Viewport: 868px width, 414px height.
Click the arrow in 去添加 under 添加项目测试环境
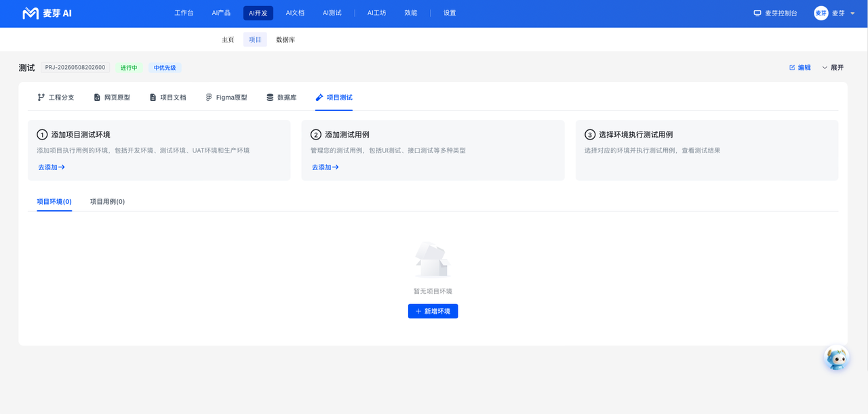coord(62,167)
